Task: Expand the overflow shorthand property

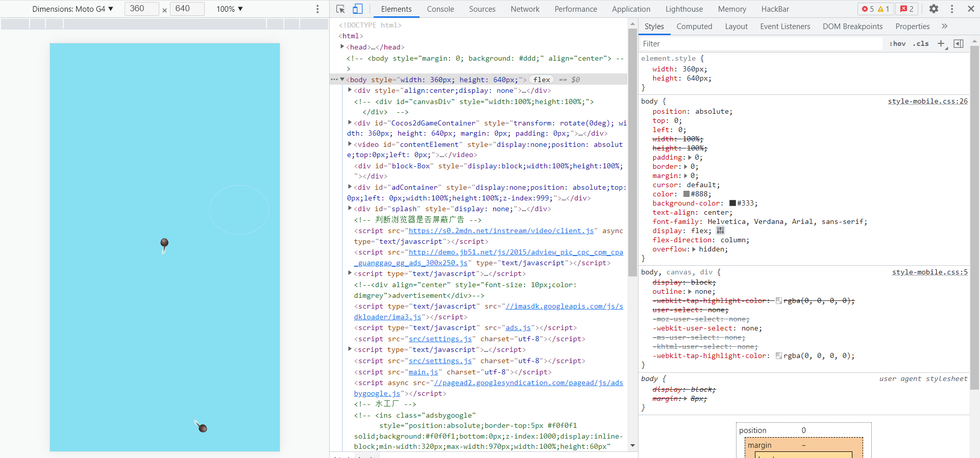Action: pyautogui.click(x=694, y=249)
